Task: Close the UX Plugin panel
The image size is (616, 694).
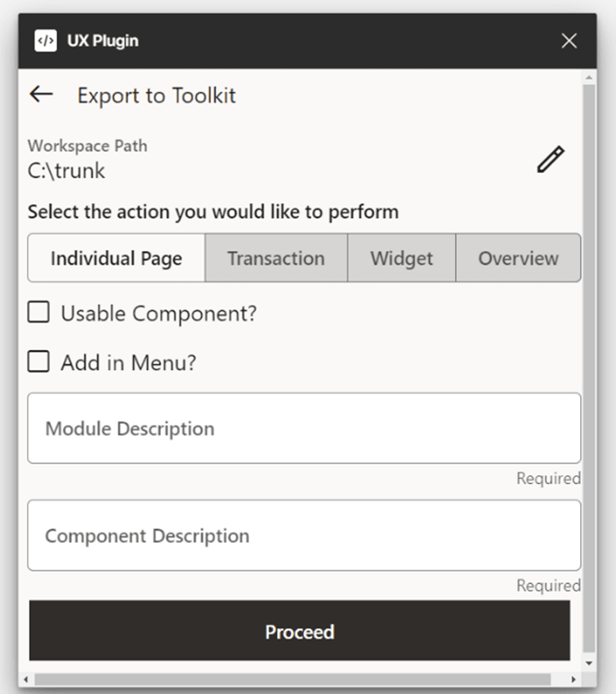Action: [x=569, y=41]
